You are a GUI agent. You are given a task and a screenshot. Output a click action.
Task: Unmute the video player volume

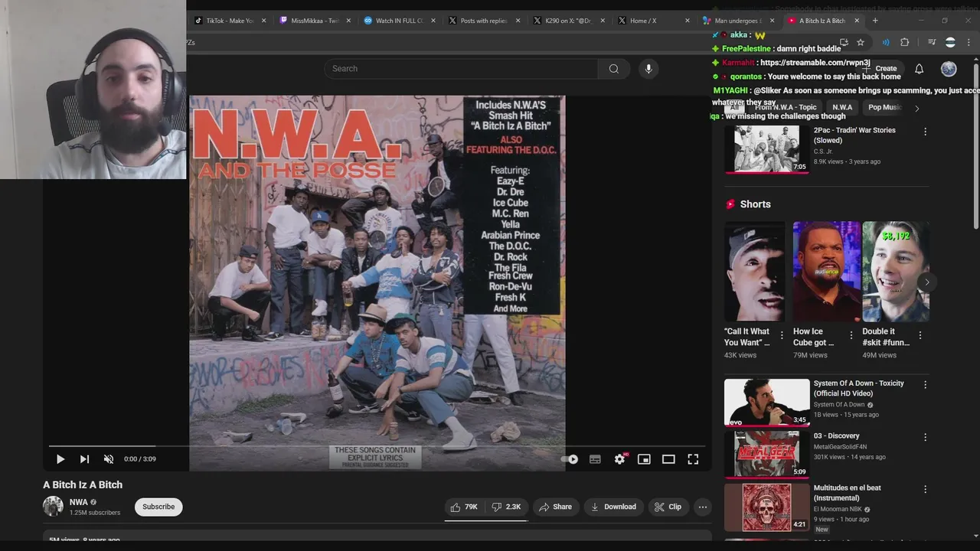pos(109,459)
